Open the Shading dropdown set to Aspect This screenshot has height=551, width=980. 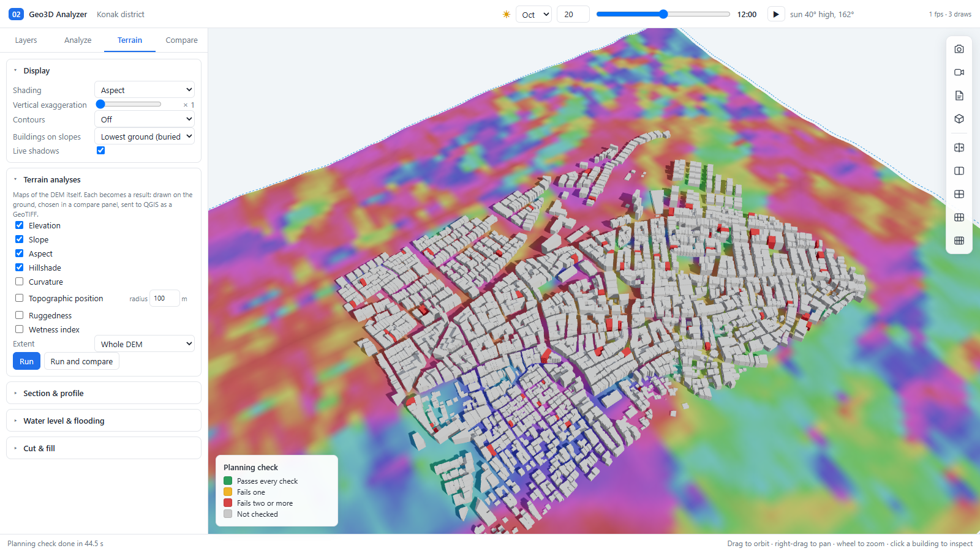coord(145,90)
